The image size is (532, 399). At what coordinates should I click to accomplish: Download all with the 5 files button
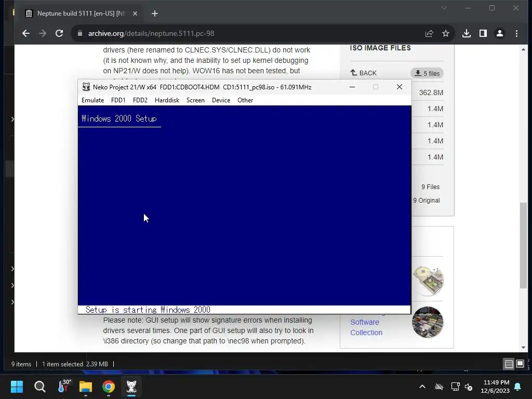click(427, 73)
